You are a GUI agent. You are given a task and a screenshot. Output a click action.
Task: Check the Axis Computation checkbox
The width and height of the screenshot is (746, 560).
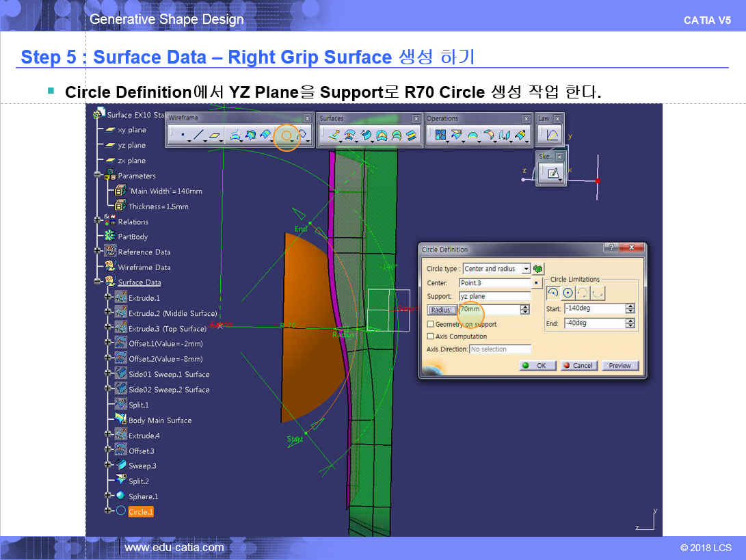[430, 336]
